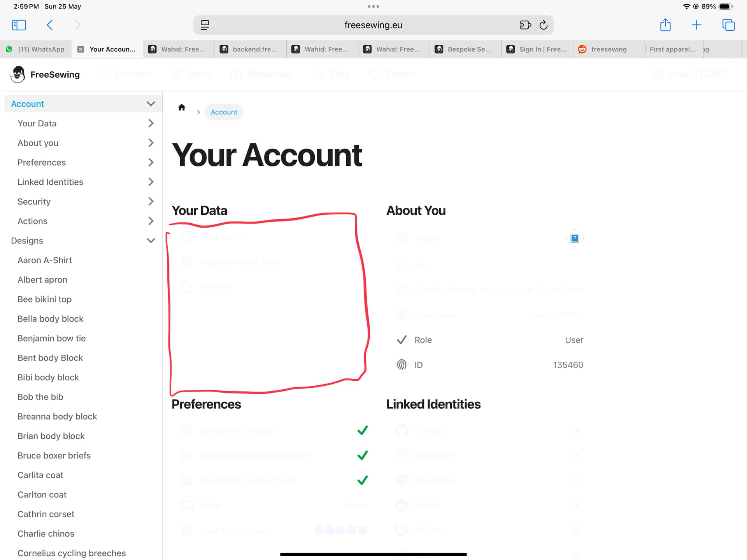Open Bee bikini top design
The width and height of the screenshot is (747, 560).
coord(44,299)
